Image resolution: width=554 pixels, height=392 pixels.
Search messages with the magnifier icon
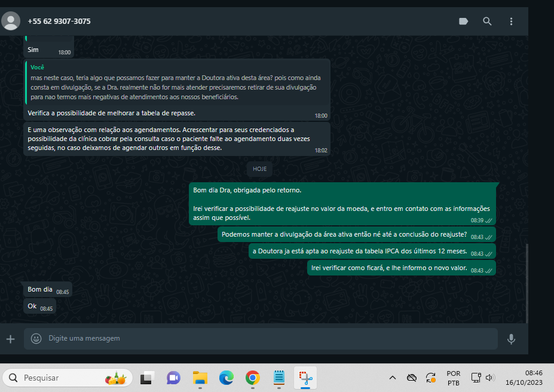487,21
